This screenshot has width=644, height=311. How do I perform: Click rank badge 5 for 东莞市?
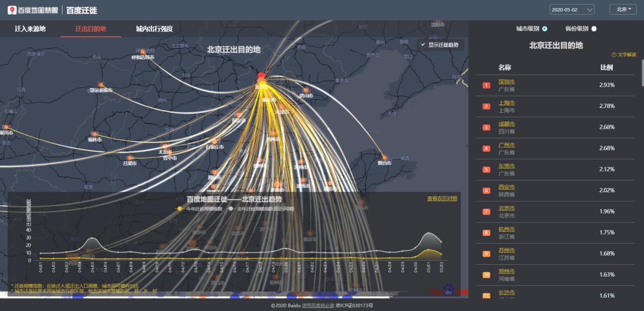(x=486, y=169)
